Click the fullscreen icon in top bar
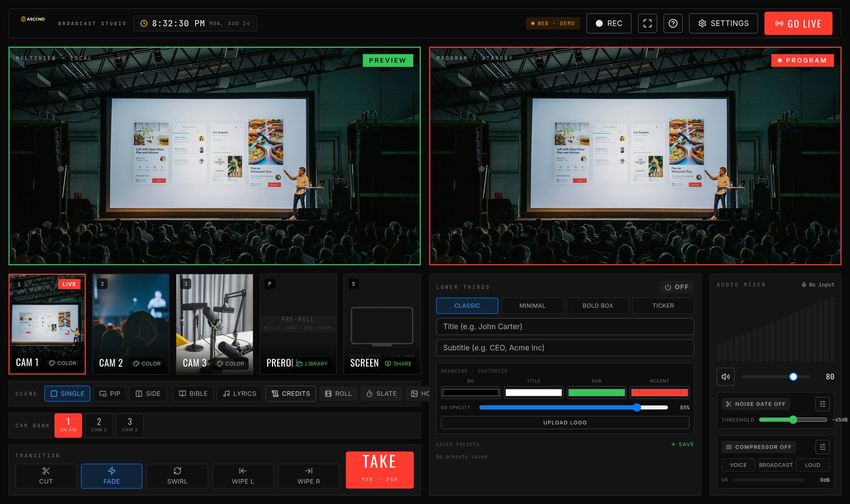The height and width of the screenshot is (504, 850). point(647,23)
